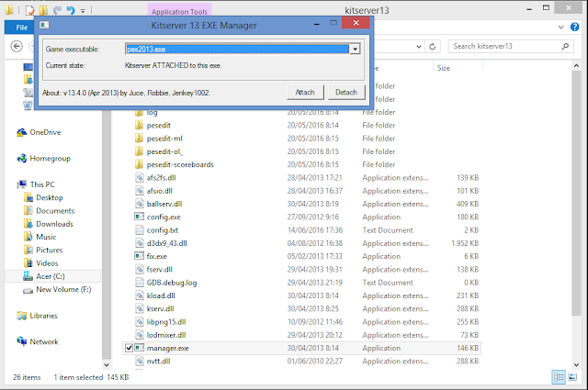The image size is (588, 390).
Task: Click the Undo icon in quick access toolbar
Action: tap(70, 10)
